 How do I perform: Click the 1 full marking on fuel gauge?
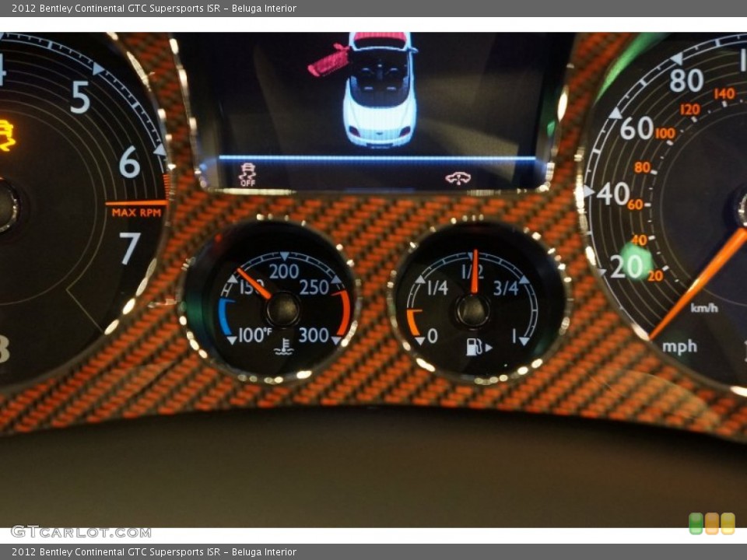click(x=514, y=337)
